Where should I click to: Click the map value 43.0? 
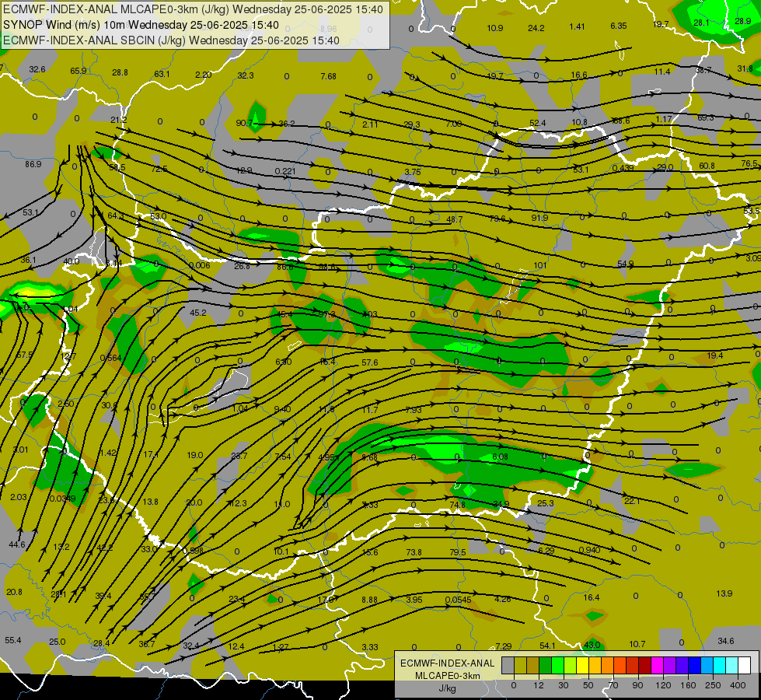[x=592, y=645]
